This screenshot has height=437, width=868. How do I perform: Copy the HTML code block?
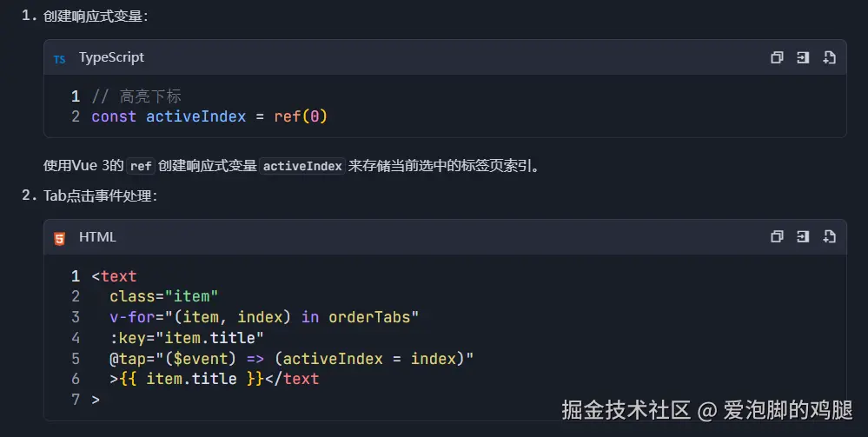click(x=777, y=237)
